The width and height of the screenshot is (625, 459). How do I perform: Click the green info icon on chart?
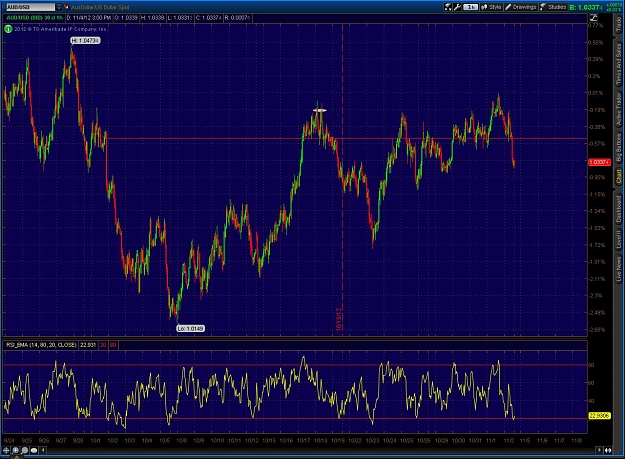coord(8,29)
